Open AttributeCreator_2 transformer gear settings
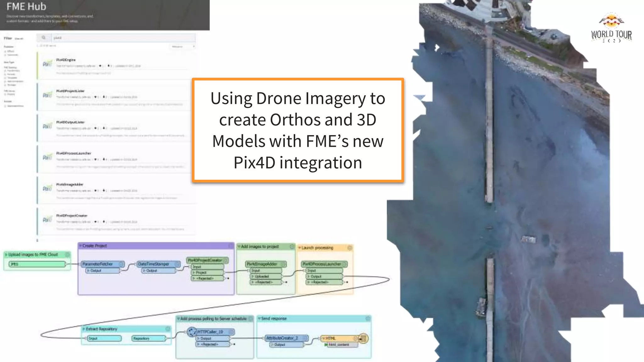Image resolution: width=644 pixels, height=362 pixels. 305,338
